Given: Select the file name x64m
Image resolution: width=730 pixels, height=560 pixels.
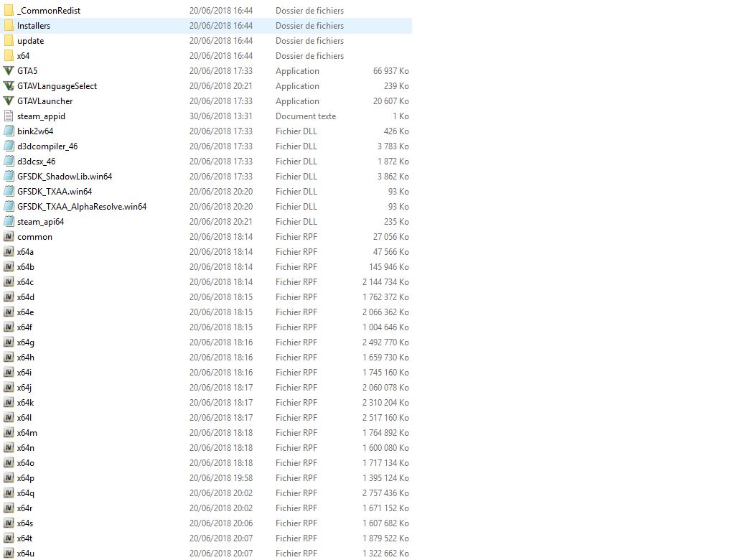Looking at the screenshot, I should click(x=27, y=433).
